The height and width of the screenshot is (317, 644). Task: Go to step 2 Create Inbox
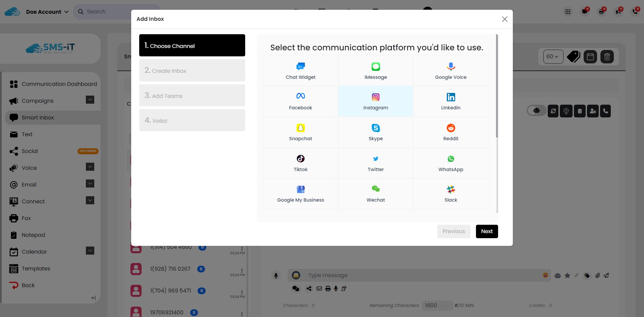(x=192, y=70)
